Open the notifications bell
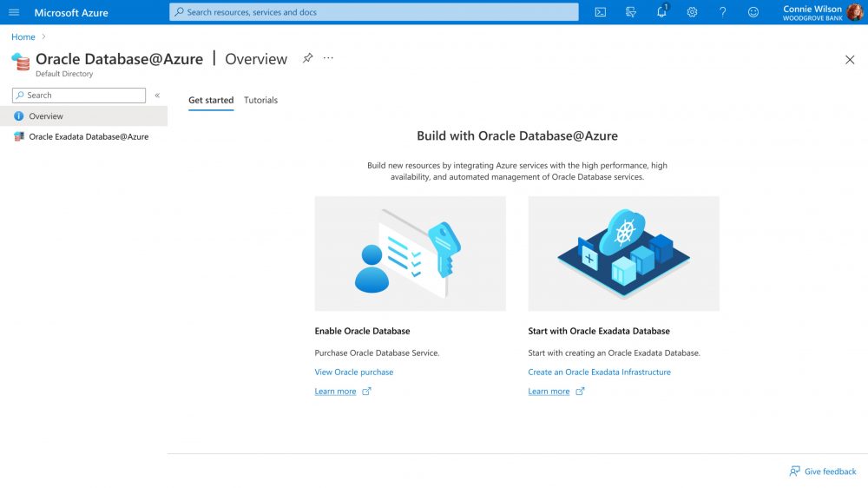This screenshot has width=868, height=488. coord(661,12)
